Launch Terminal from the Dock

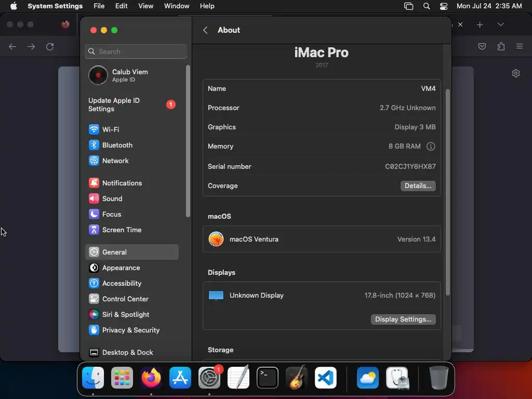268,378
